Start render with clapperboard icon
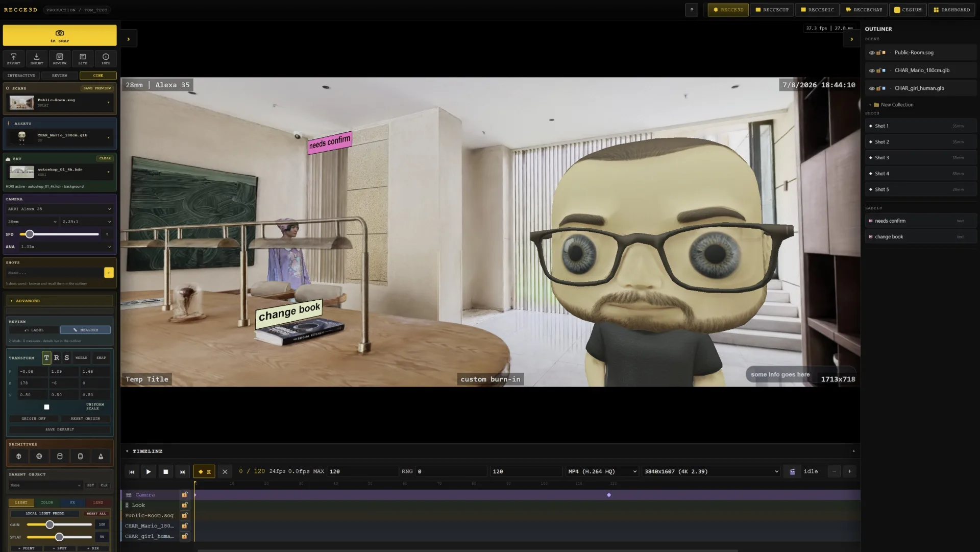This screenshot has height=552, width=980. click(x=792, y=472)
